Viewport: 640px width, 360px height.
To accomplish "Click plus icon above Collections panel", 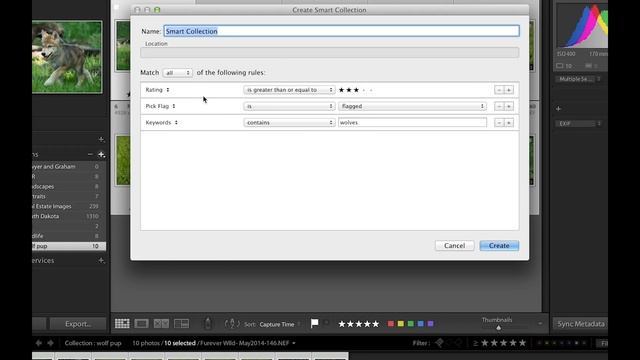I will tap(101, 140).
